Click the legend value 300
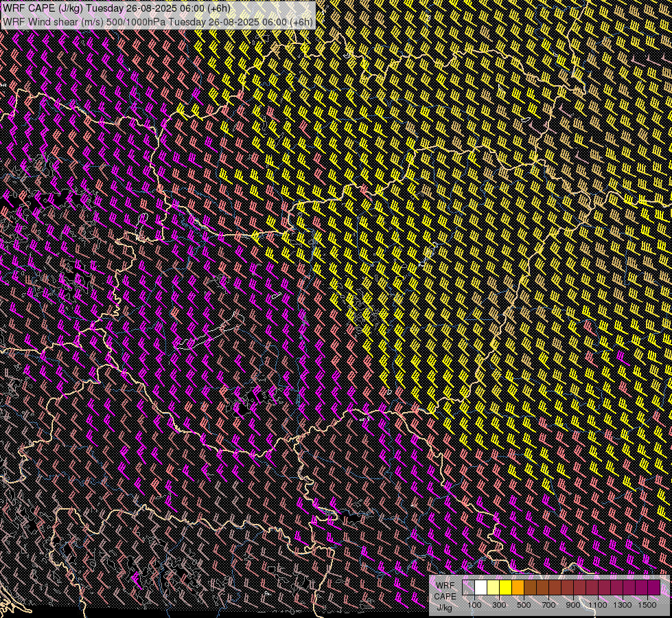 (499, 605)
